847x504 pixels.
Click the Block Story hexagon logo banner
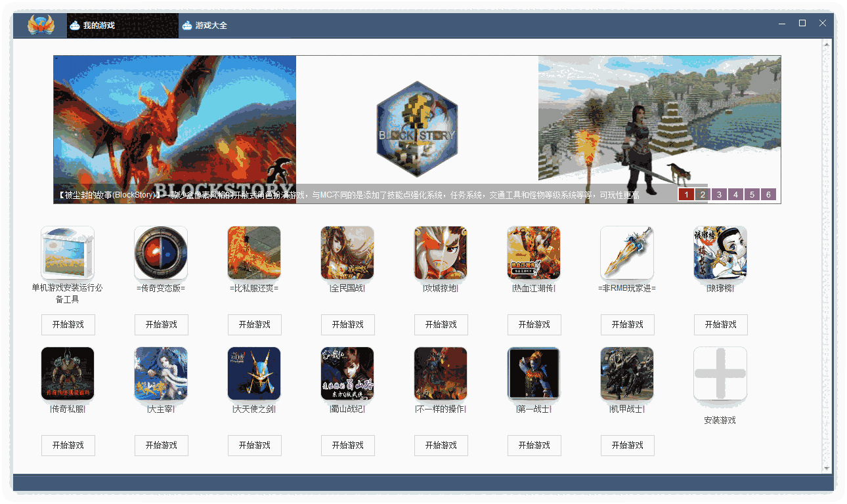417,129
